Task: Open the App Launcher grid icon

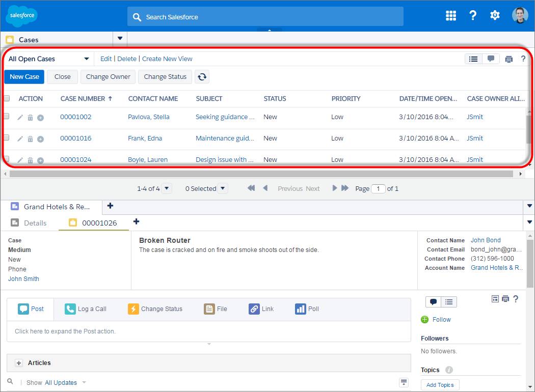Action: coord(451,15)
